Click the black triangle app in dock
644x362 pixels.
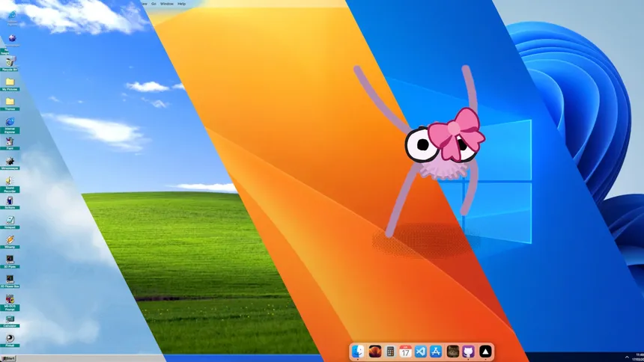click(485, 351)
